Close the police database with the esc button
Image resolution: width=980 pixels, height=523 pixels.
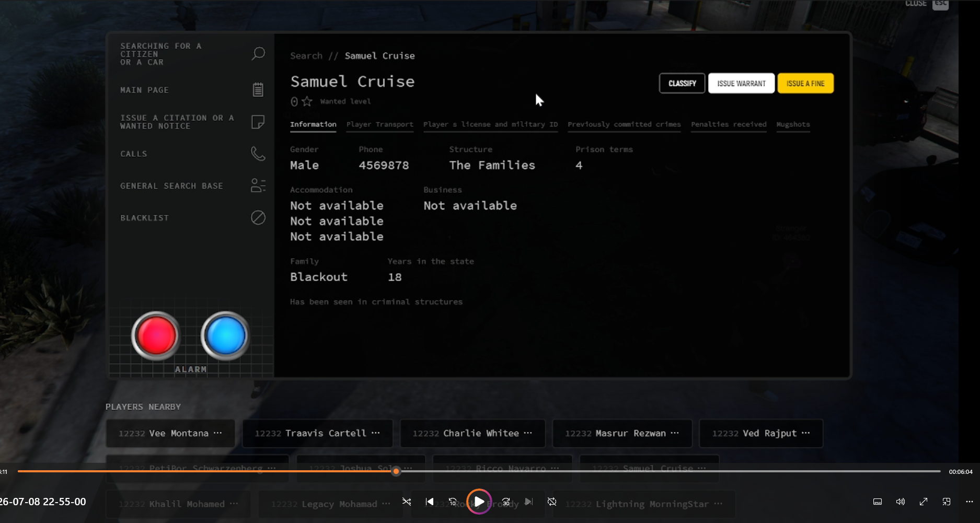coord(941,4)
